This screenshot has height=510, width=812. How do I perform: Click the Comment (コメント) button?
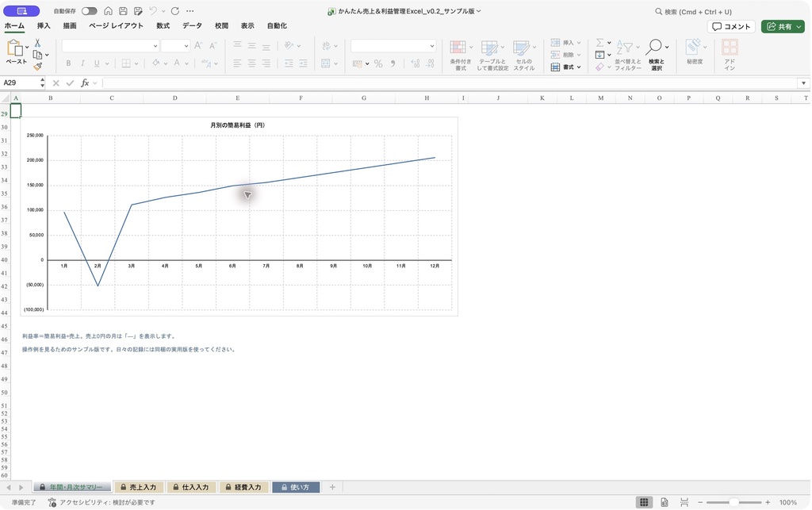pyautogui.click(x=731, y=26)
